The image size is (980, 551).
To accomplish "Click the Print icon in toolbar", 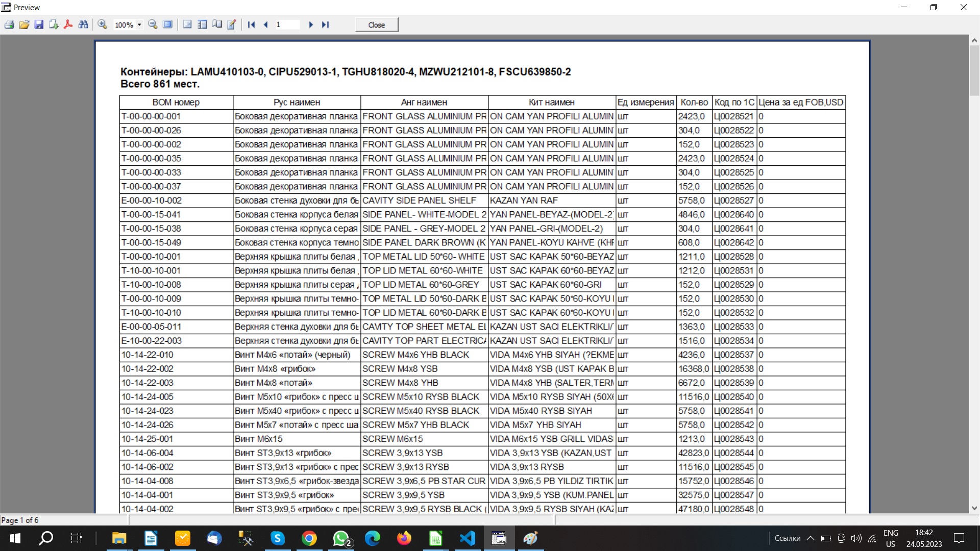I will (9, 24).
